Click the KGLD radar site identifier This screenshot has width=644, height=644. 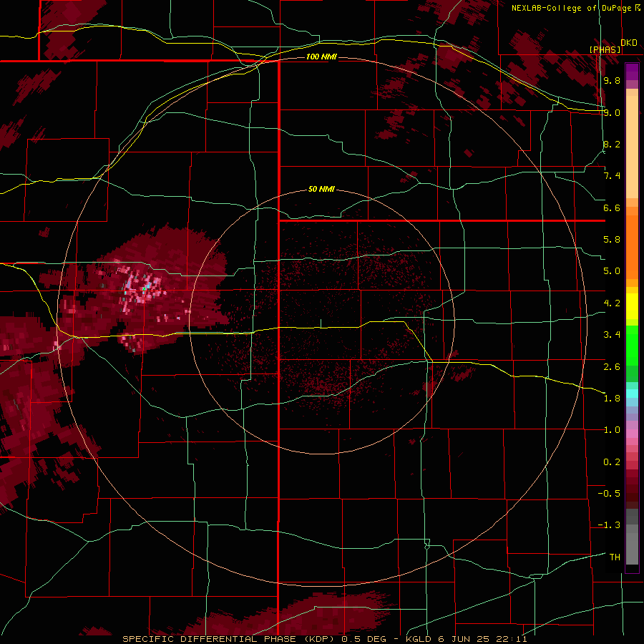click(419, 639)
